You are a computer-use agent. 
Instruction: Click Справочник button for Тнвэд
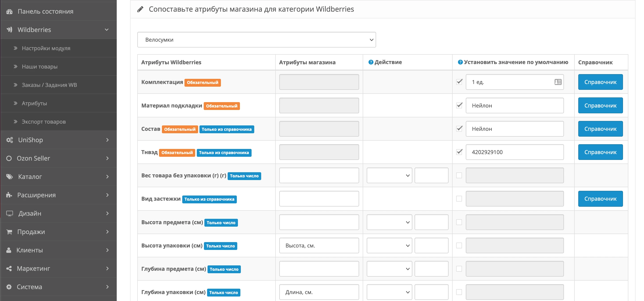click(600, 152)
